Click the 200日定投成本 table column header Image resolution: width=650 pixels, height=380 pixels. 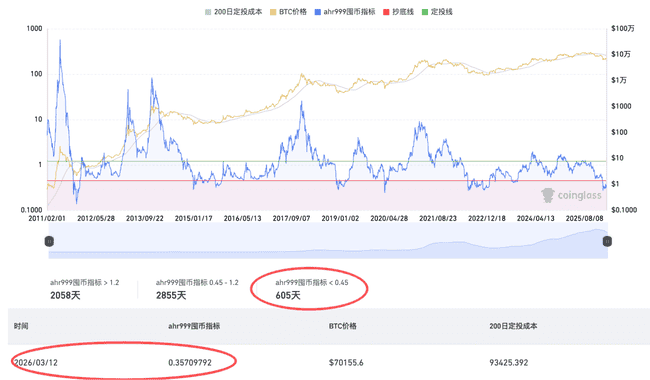pyautogui.click(x=513, y=326)
